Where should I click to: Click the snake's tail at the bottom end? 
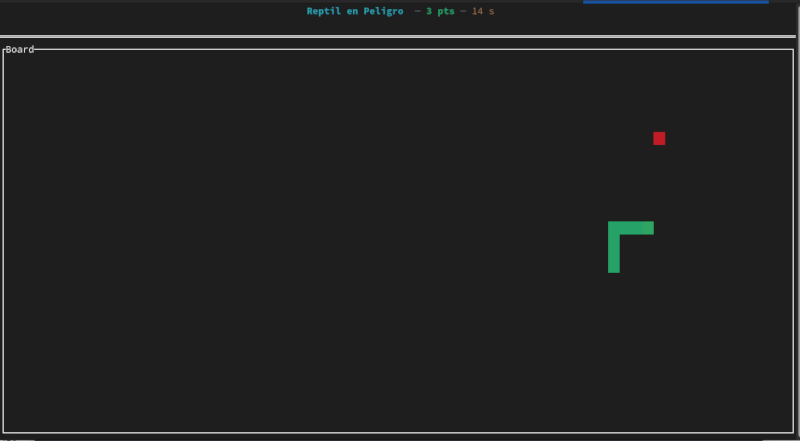(x=614, y=266)
